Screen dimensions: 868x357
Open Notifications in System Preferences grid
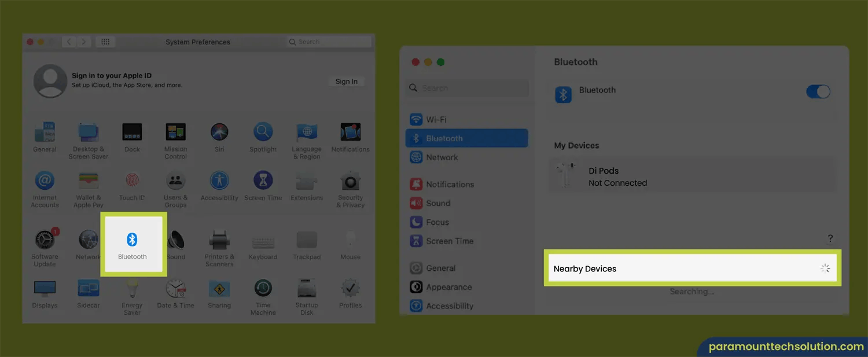coord(350,137)
